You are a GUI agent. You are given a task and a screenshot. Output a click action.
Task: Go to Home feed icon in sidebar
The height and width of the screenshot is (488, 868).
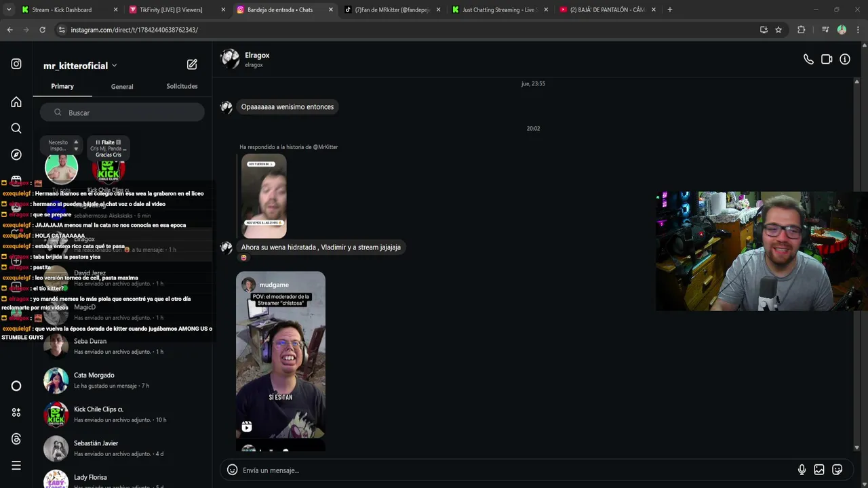[16, 102]
